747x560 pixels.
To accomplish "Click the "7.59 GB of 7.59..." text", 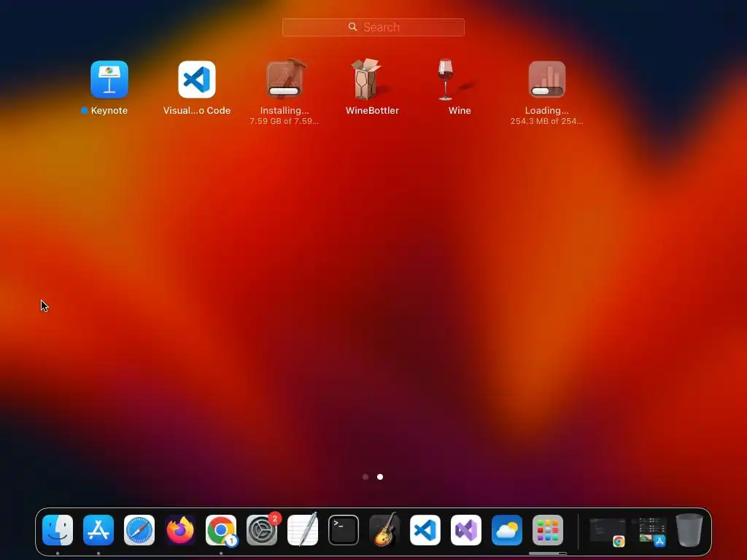I will [285, 122].
